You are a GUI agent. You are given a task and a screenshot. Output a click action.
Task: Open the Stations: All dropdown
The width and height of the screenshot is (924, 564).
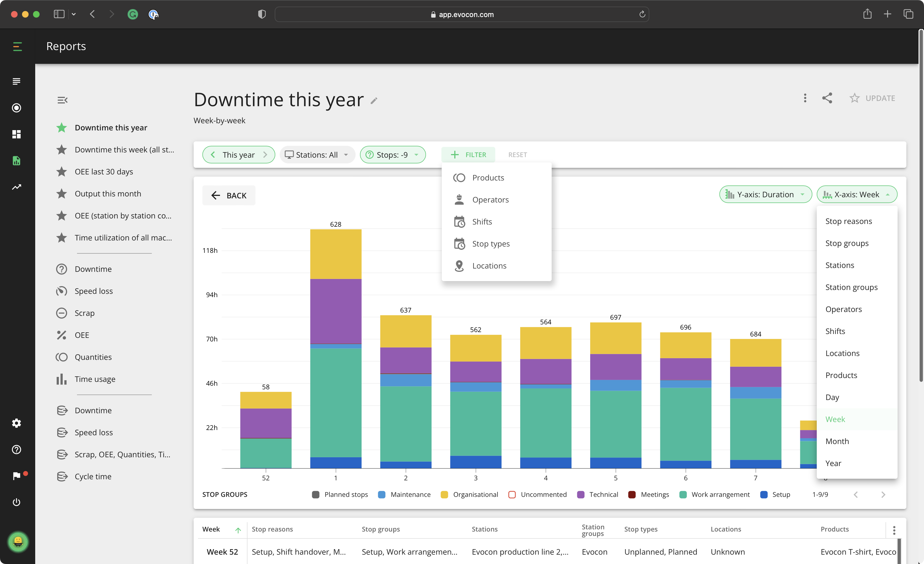317,155
